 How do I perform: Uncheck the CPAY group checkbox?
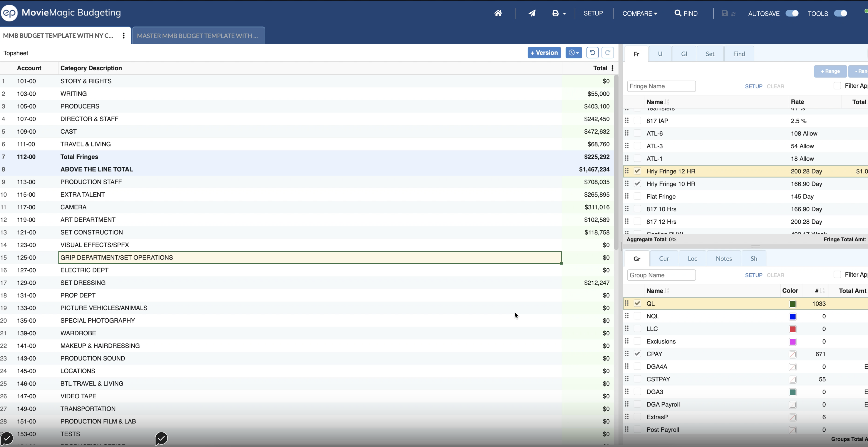(637, 353)
